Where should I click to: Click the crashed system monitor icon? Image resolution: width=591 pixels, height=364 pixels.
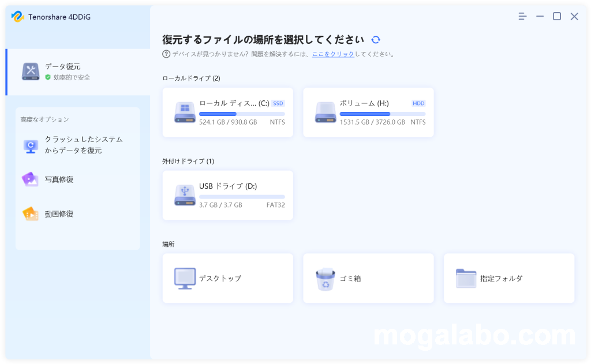tap(31, 145)
